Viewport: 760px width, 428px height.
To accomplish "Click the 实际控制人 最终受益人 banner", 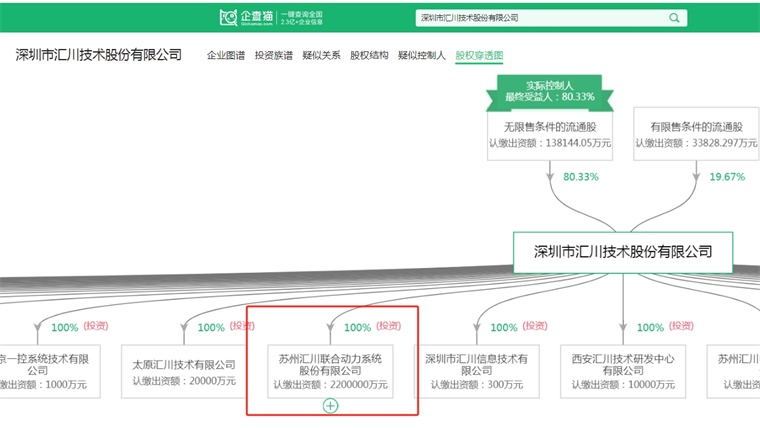I will [x=550, y=91].
